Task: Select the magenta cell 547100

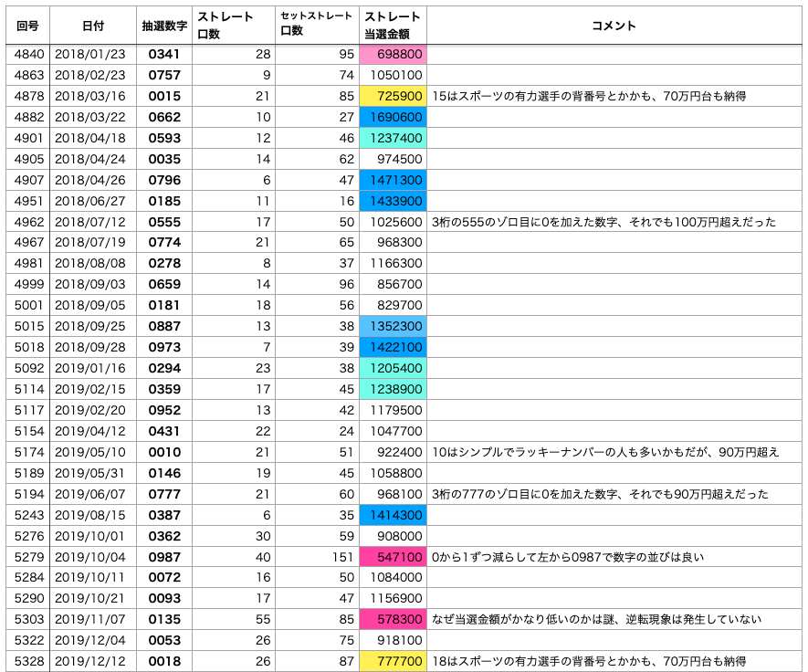Action: point(393,557)
